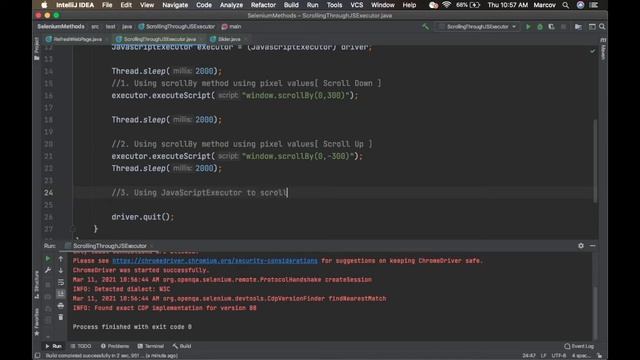Collapse the main method fold marker

click(x=73, y=229)
